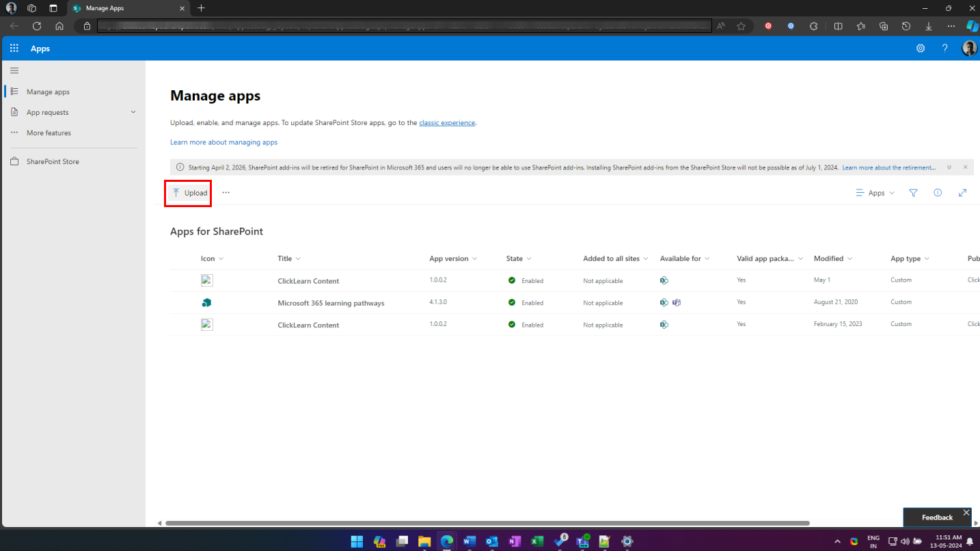The width and height of the screenshot is (980, 551).
Task: Open the Edge Favorites list icon
Action: pyautogui.click(x=861, y=26)
